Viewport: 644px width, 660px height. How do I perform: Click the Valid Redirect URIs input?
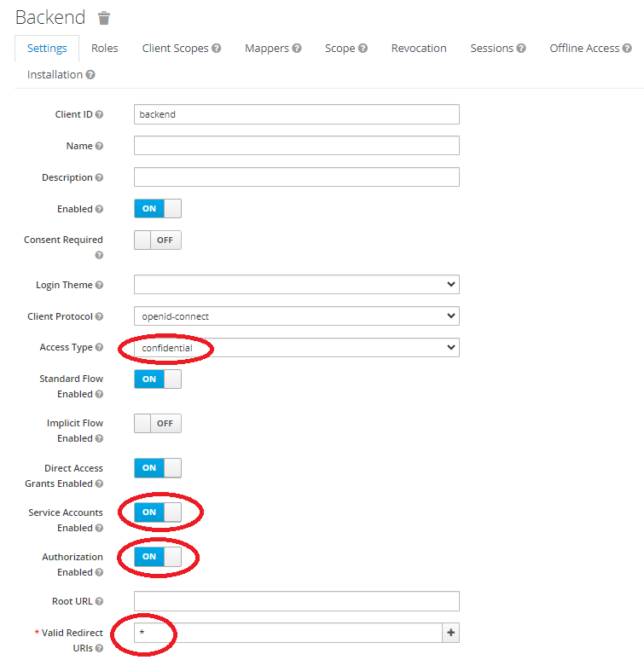pos(288,633)
